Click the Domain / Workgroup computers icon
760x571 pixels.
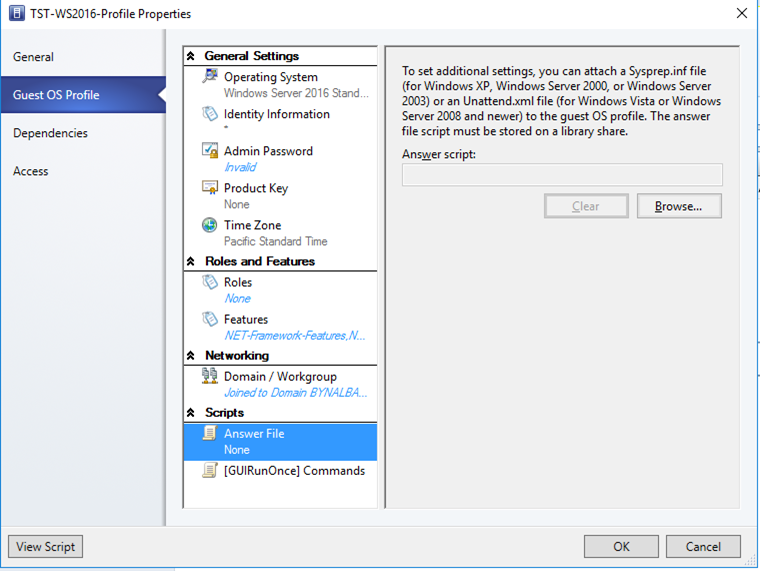tap(210, 376)
